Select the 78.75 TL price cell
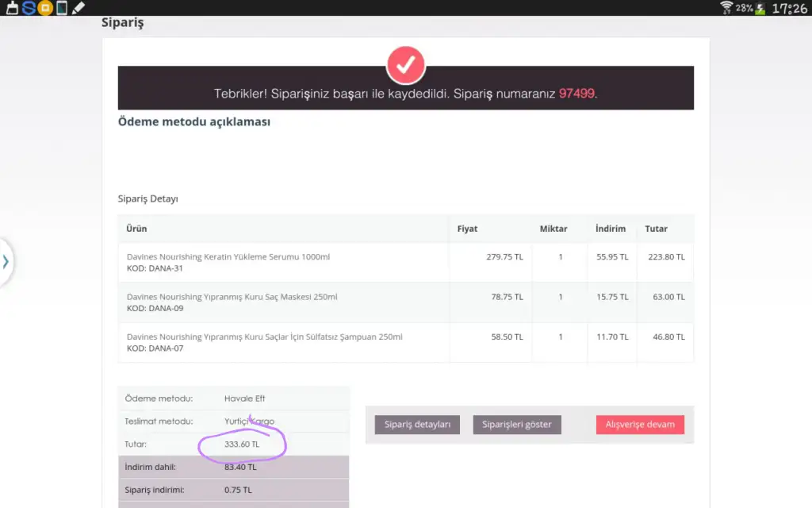Screen dimensions: 812x508 click(x=507, y=297)
